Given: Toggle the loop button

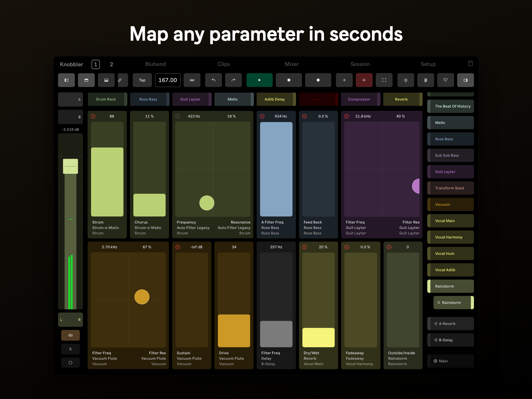Looking at the screenshot, I should (x=192, y=80).
